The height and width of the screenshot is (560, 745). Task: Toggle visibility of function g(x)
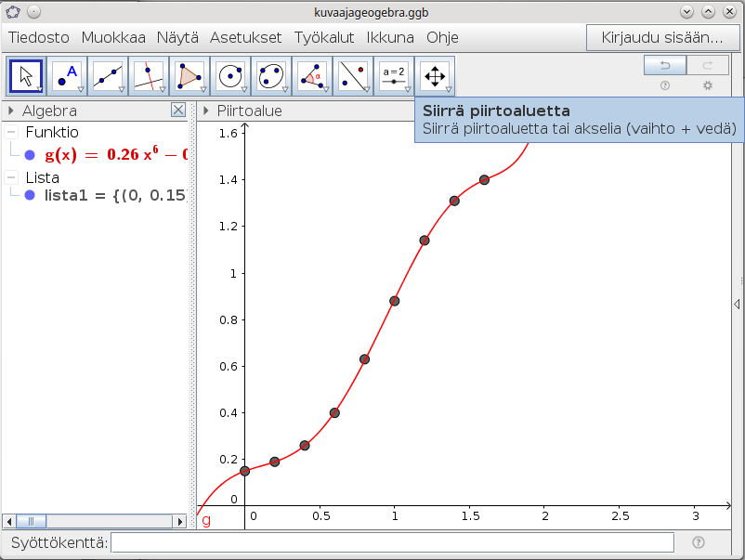pos(31,155)
